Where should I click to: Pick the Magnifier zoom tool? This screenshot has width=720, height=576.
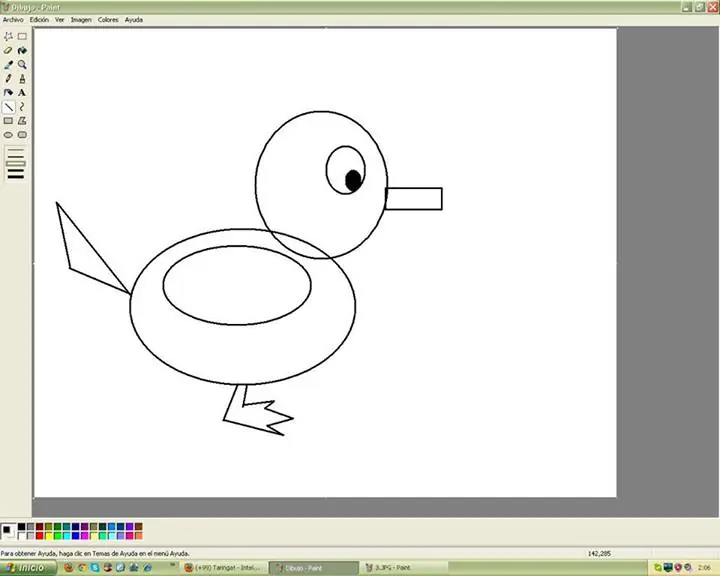pyautogui.click(x=22, y=64)
